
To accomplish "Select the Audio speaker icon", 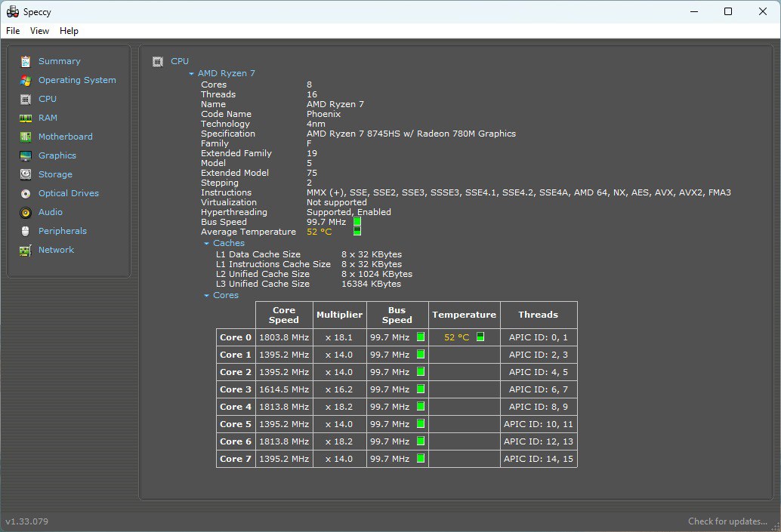I will click(x=26, y=213).
